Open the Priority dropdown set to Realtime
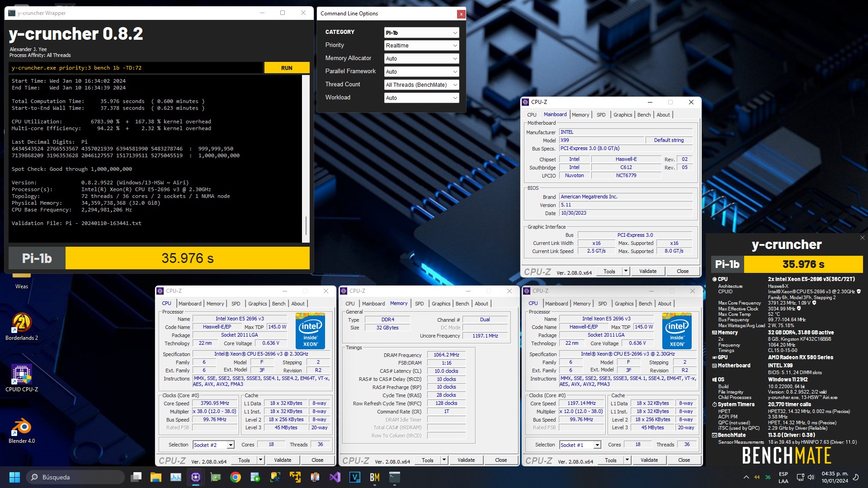Viewport: 868px width, 488px height. [x=421, y=46]
